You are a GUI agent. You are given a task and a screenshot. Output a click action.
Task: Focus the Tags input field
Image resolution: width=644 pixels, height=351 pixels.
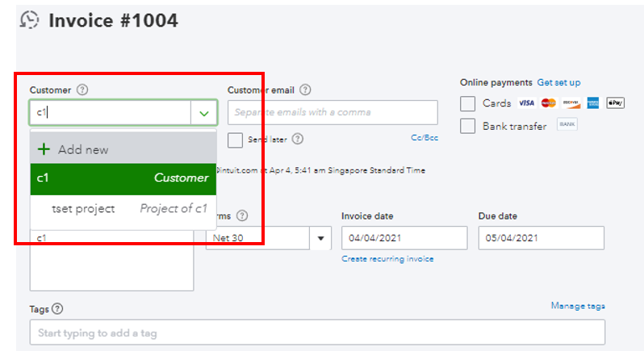pos(317,332)
